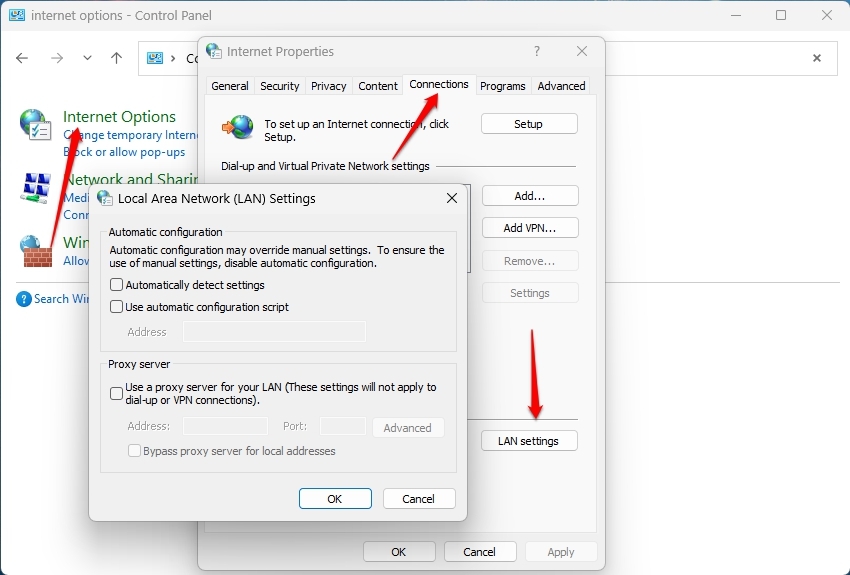Click Apply in Internet Properties dialog

click(x=561, y=552)
